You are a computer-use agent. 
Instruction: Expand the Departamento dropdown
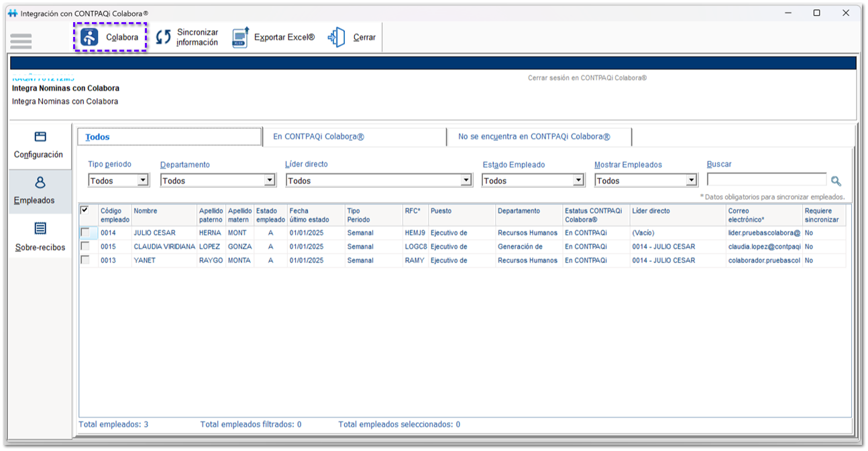tap(270, 181)
